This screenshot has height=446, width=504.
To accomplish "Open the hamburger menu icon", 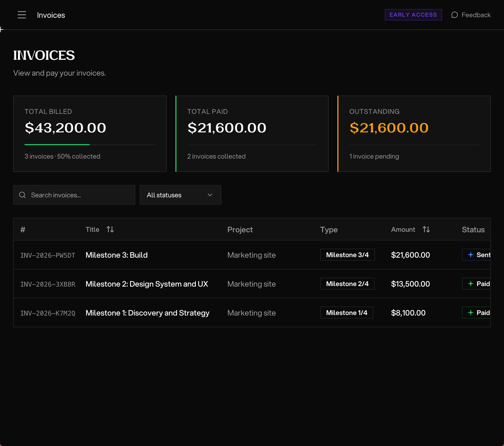I will (22, 15).
